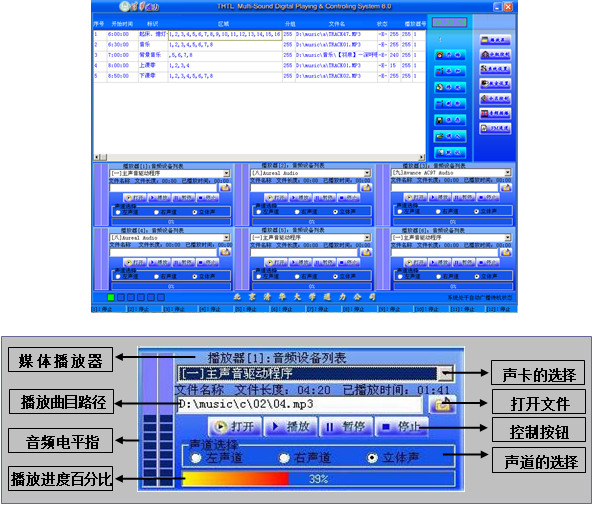604x506 pixels.
Task: Select 右声道 radio in enlarged player
Action: [x=284, y=458]
